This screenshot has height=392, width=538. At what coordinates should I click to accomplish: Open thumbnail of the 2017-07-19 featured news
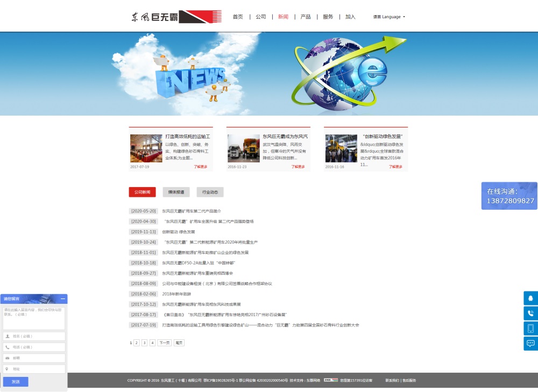pyautogui.click(x=146, y=148)
